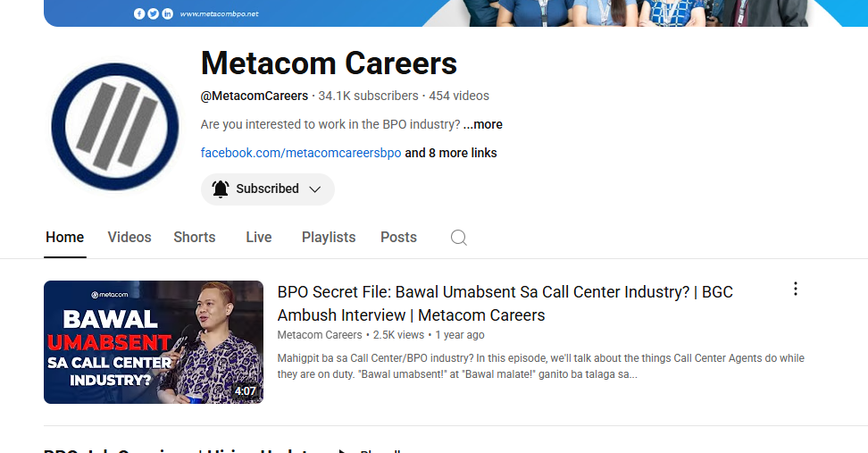Show the '8 more links' list
The width and height of the screenshot is (868, 453).
451,153
